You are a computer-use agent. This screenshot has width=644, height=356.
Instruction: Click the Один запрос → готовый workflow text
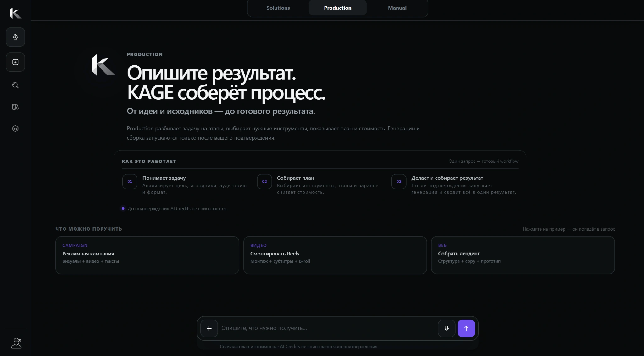coord(483,161)
